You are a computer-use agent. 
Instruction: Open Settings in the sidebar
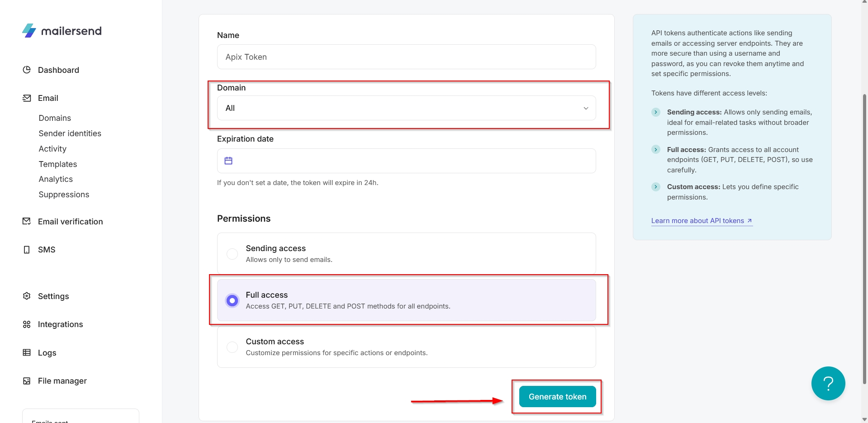[53, 296]
